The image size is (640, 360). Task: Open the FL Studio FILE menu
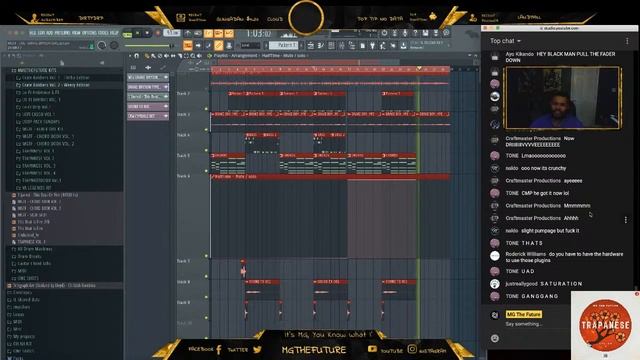coord(33,33)
